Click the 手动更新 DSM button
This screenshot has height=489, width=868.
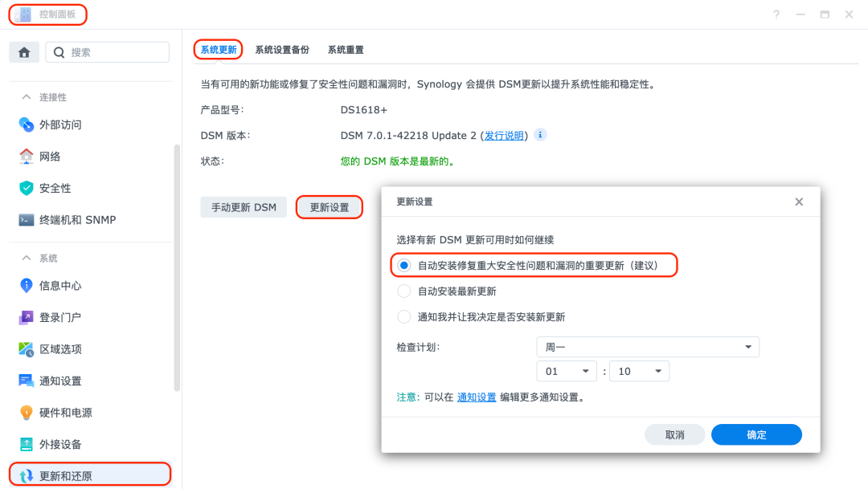click(244, 207)
